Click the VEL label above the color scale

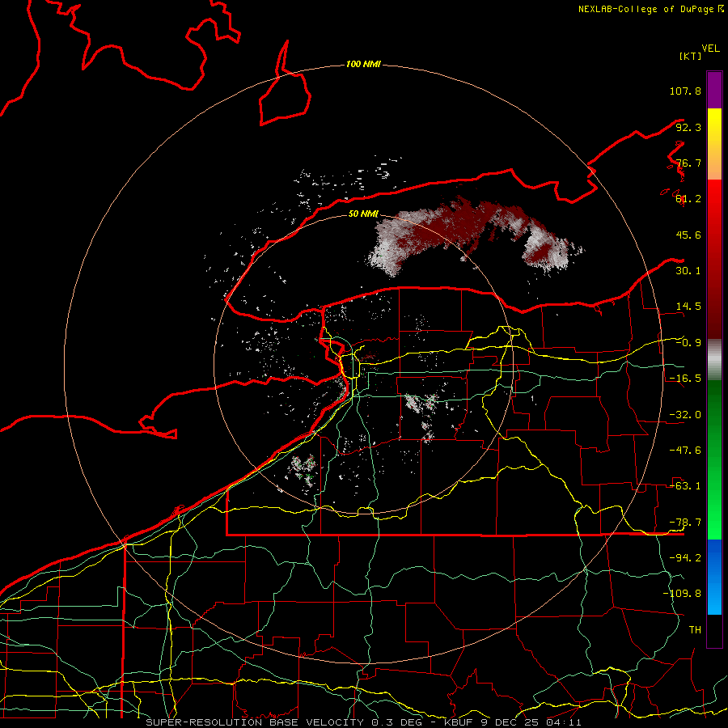[710, 49]
